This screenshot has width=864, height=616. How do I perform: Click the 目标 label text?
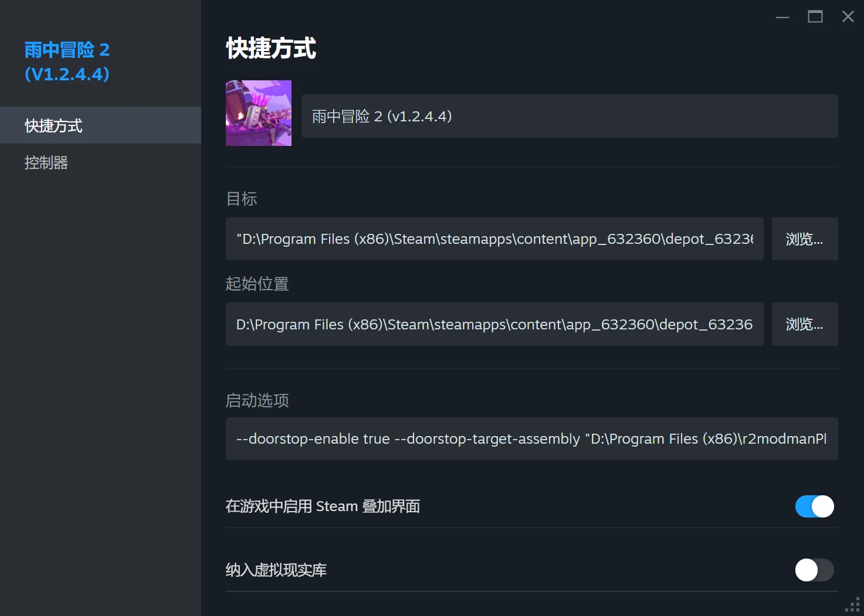point(242,199)
